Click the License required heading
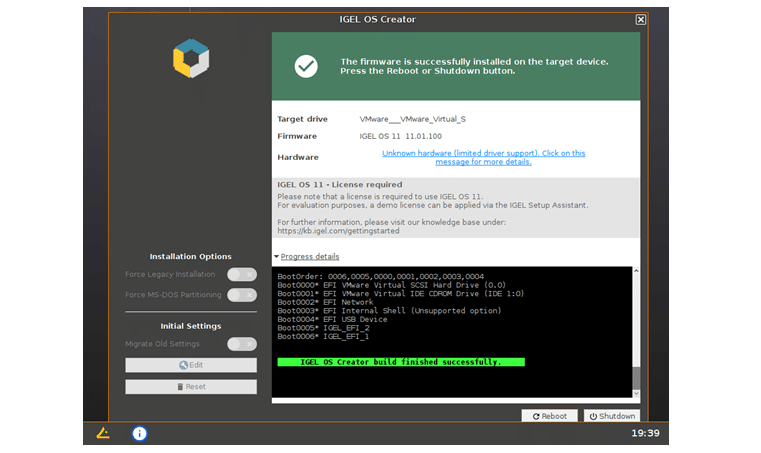Screen dimensions: 761x453 coord(340,185)
